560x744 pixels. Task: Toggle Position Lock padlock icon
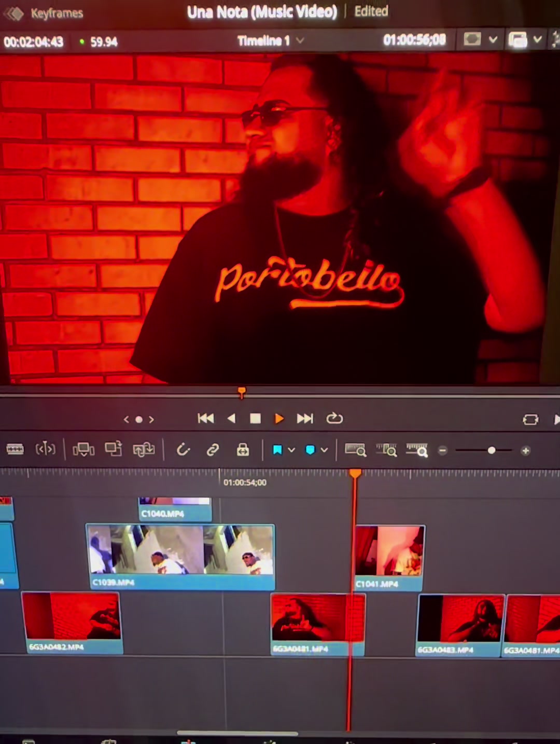[243, 449]
